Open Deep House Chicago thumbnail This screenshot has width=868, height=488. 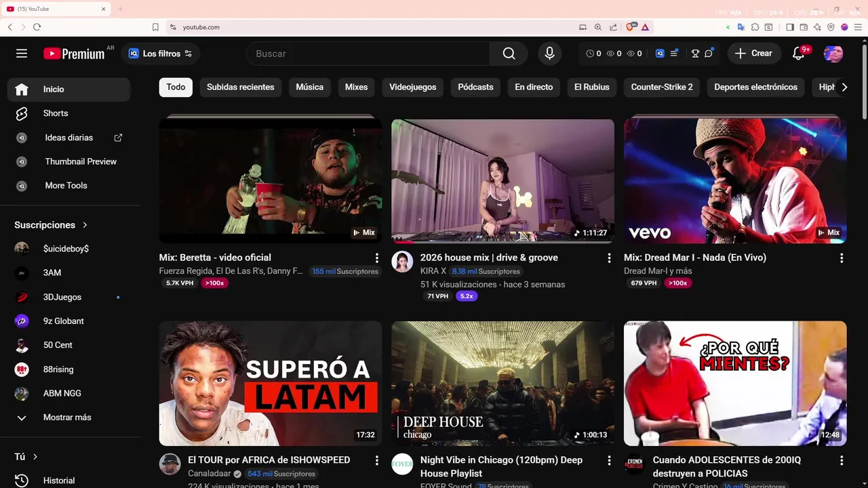(502, 384)
